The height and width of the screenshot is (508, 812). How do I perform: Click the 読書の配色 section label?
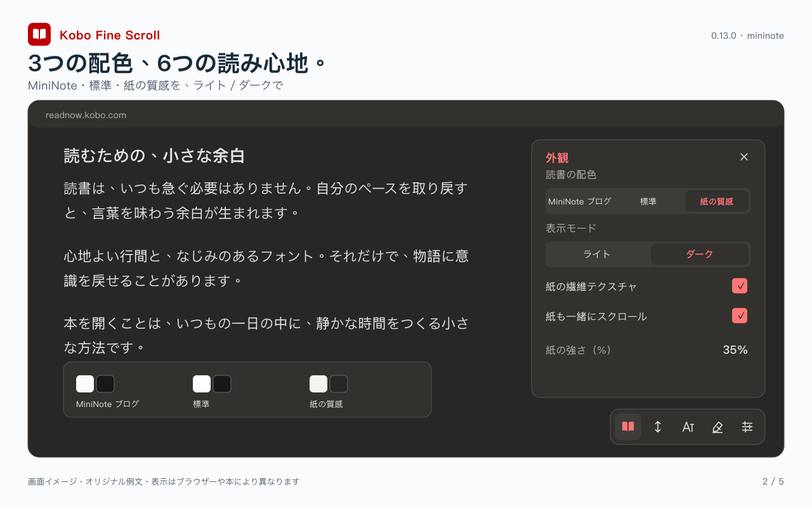tap(571, 175)
